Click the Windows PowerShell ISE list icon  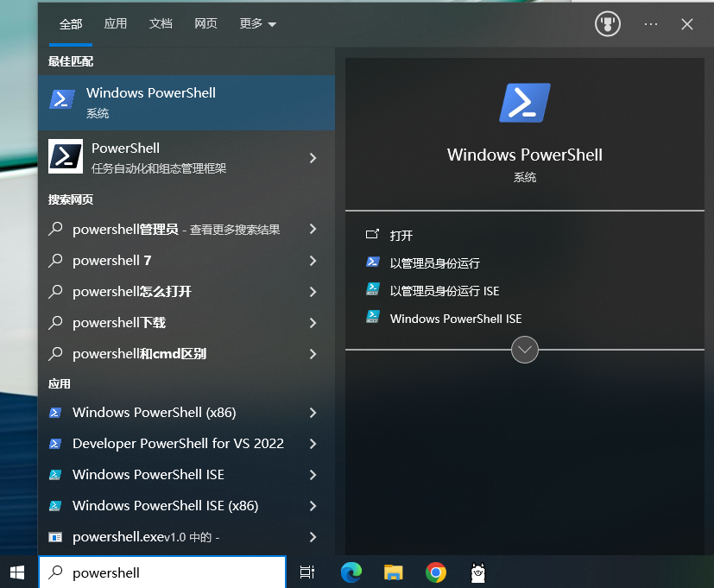(55, 475)
